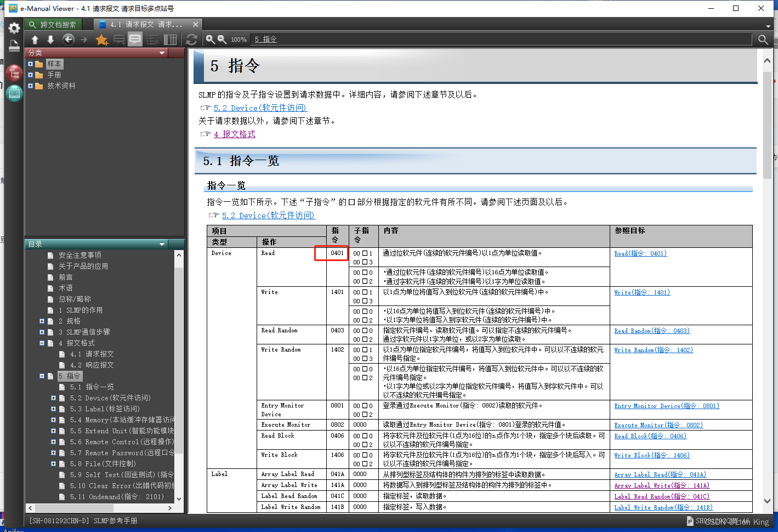The image size is (778, 532).
Task: Click the 5.2 Device(软元件访问) hyperlink
Action: (x=259, y=107)
